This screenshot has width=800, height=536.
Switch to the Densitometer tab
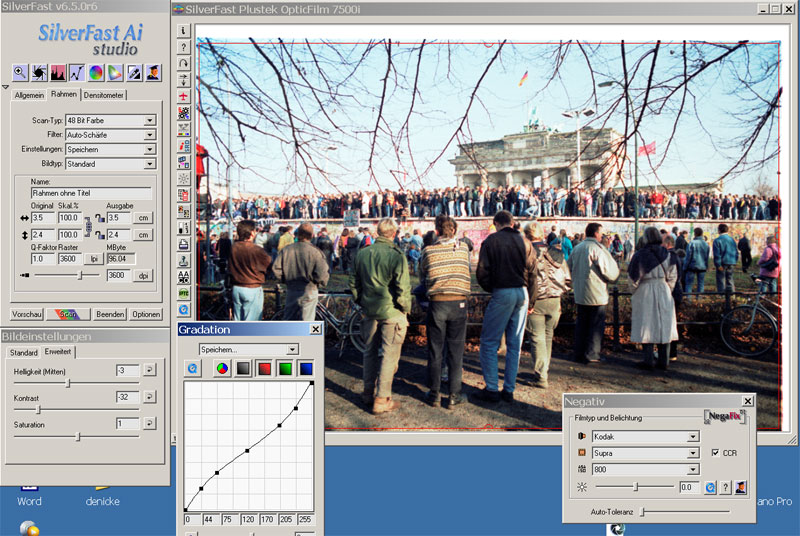click(104, 95)
